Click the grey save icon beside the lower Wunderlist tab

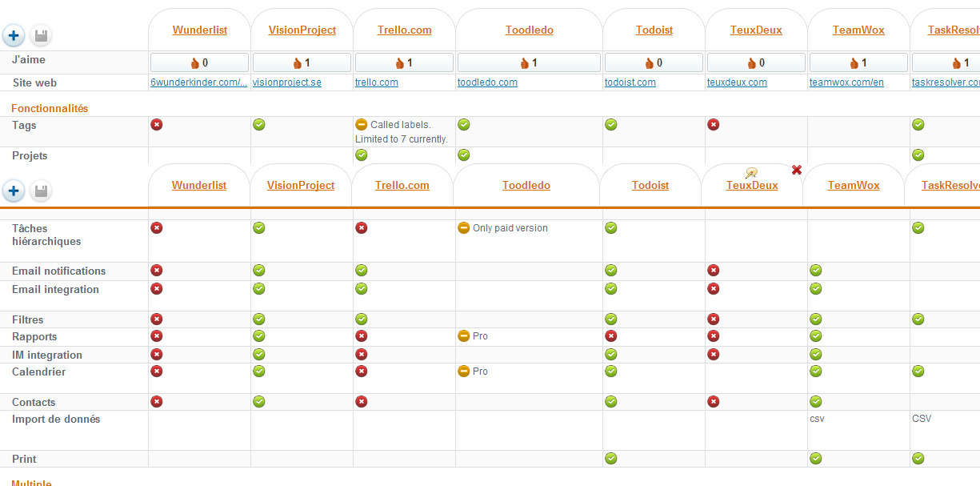pyautogui.click(x=40, y=191)
